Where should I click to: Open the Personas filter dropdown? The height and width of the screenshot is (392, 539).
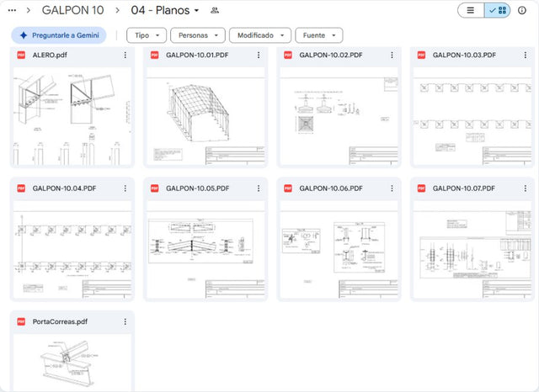(198, 35)
